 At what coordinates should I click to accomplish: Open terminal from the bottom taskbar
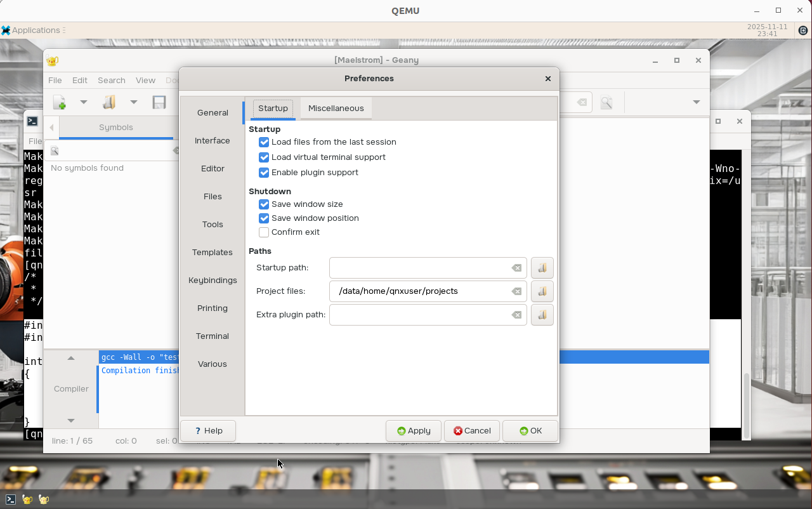click(x=11, y=499)
